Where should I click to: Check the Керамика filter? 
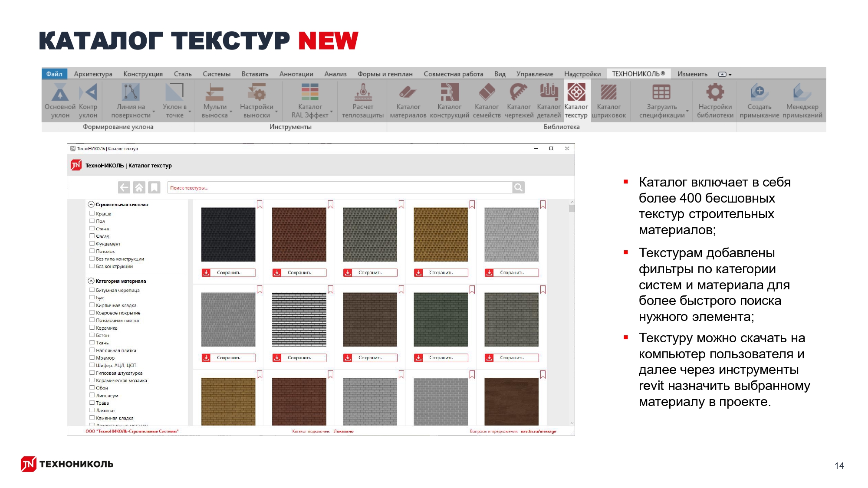[x=92, y=328]
